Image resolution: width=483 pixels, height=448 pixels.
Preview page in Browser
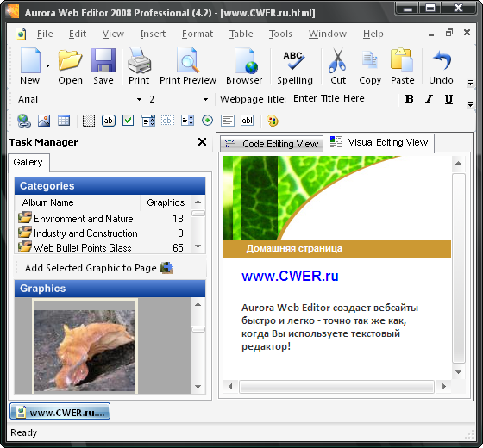point(244,65)
